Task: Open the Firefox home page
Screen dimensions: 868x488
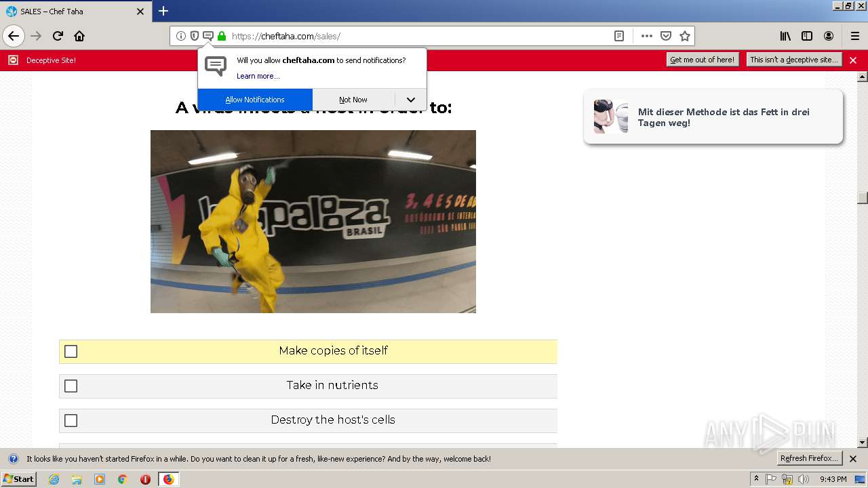Action: pyautogui.click(x=79, y=36)
